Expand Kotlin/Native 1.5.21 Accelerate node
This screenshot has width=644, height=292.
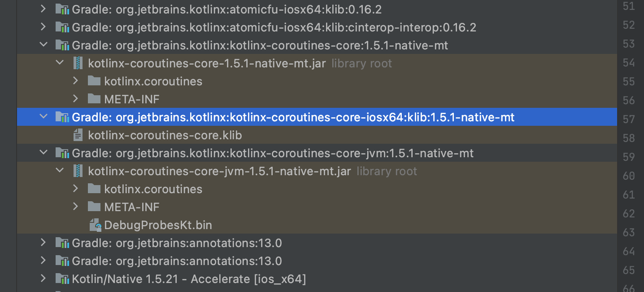point(43,279)
